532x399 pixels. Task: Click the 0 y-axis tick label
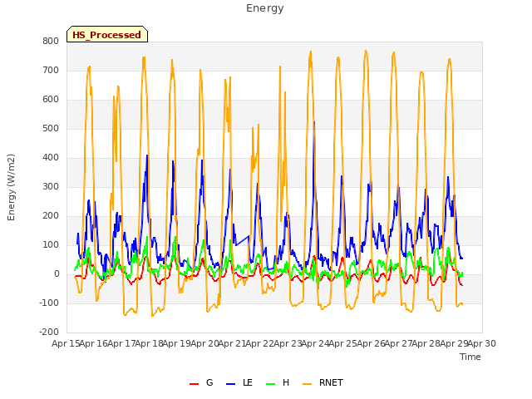[x=57, y=274]
